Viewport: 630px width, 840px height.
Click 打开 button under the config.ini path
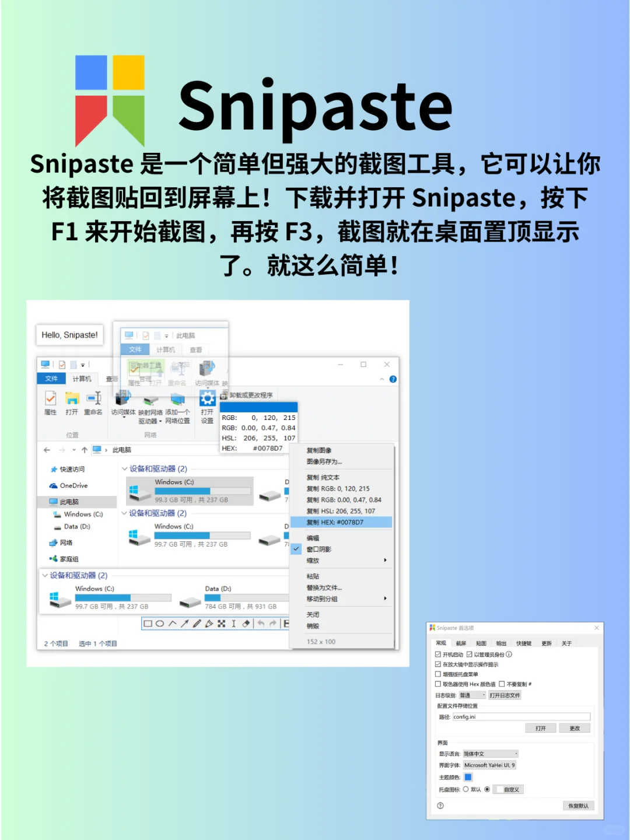541,728
